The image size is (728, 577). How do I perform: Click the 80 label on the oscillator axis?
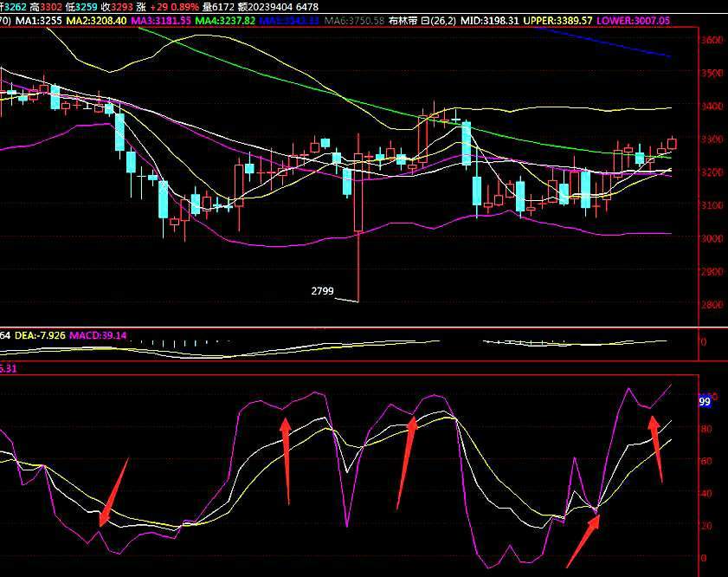point(706,429)
